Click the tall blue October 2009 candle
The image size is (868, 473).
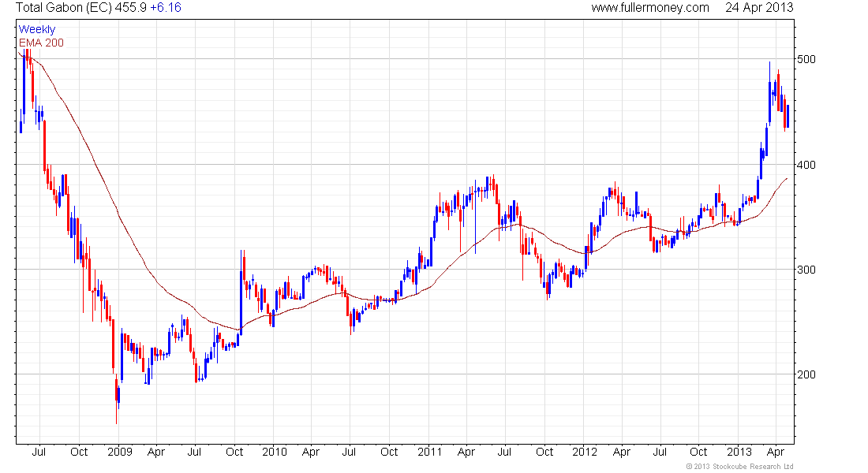click(241, 293)
